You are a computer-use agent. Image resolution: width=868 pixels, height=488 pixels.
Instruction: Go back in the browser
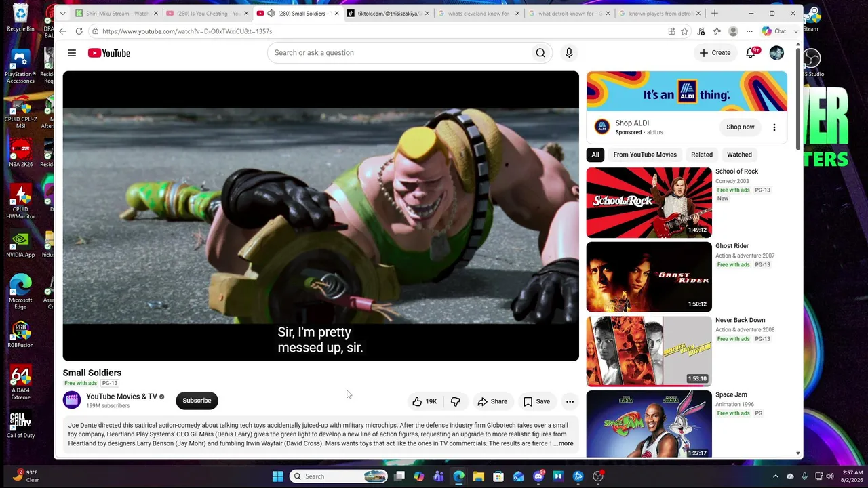[x=62, y=31]
